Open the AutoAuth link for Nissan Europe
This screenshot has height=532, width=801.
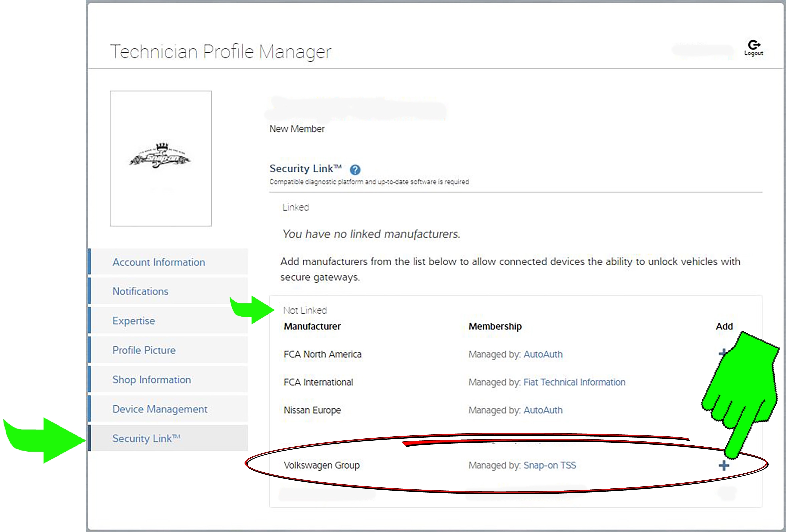point(543,410)
